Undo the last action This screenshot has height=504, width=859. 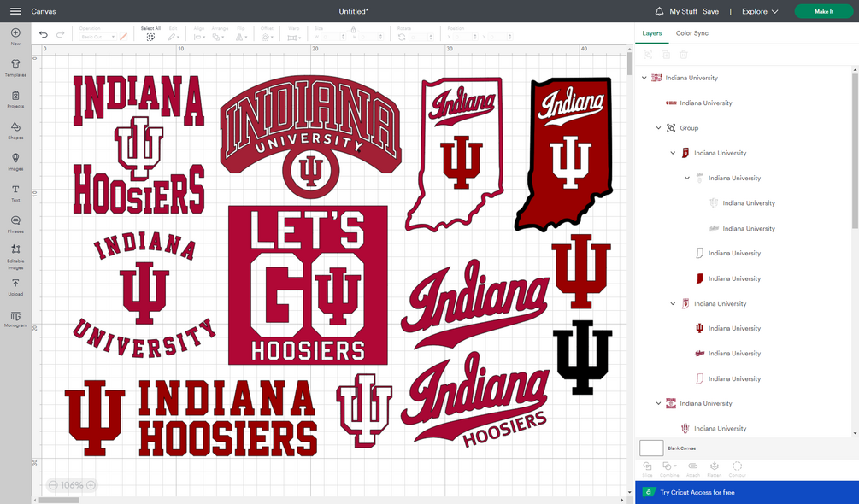44,34
